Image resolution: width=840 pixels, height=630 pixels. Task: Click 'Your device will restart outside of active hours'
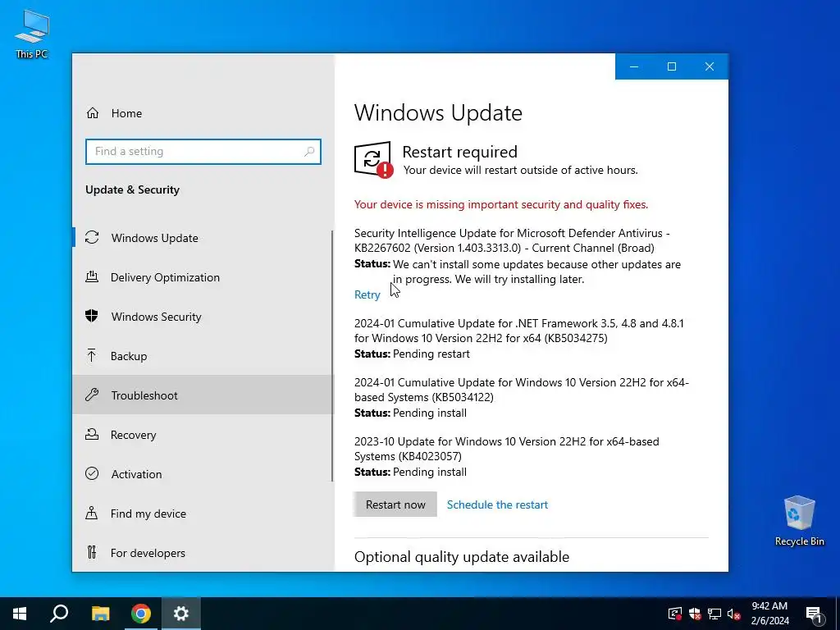tap(520, 170)
